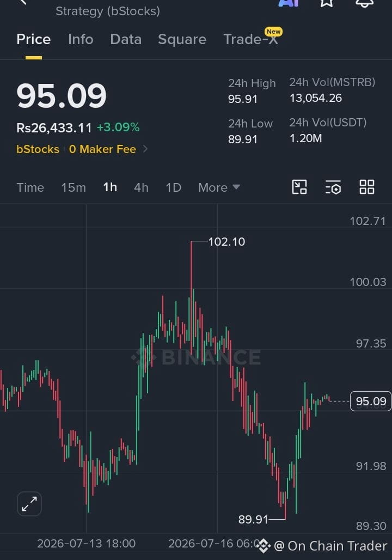Viewport: 392px width, 560px height.
Task: Click the 24h Vol(MSTRB) value 13,054.26
Action: point(316,98)
